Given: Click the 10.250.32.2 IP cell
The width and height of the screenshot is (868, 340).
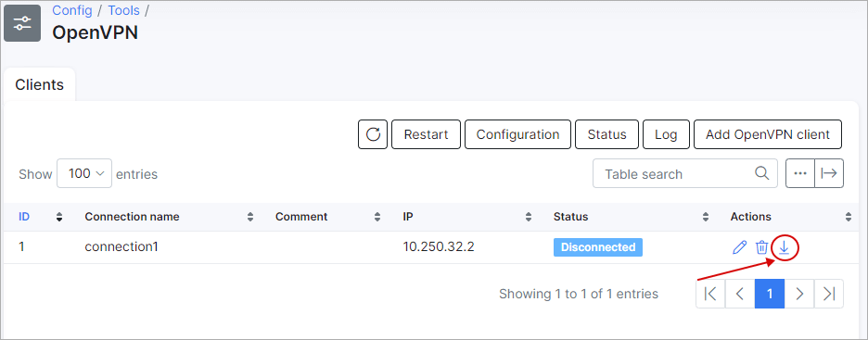Looking at the screenshot, I should [439, 247].
